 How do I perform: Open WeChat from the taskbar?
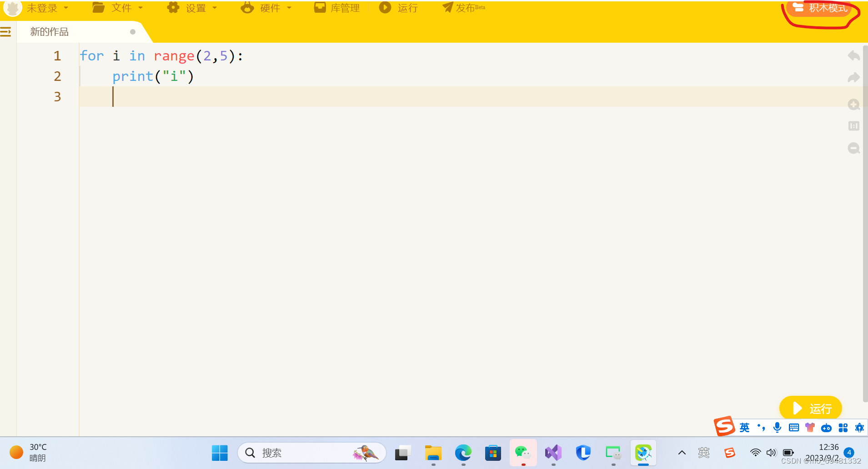(522, 453)
